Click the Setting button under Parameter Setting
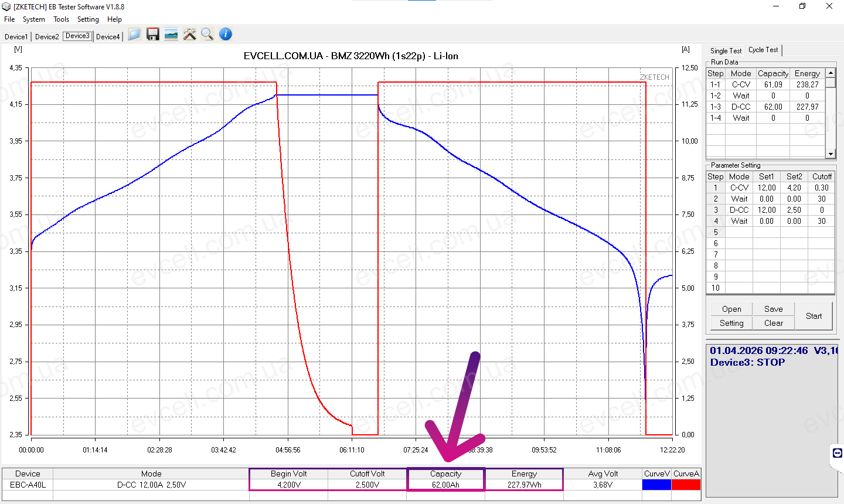 (731, 323)
